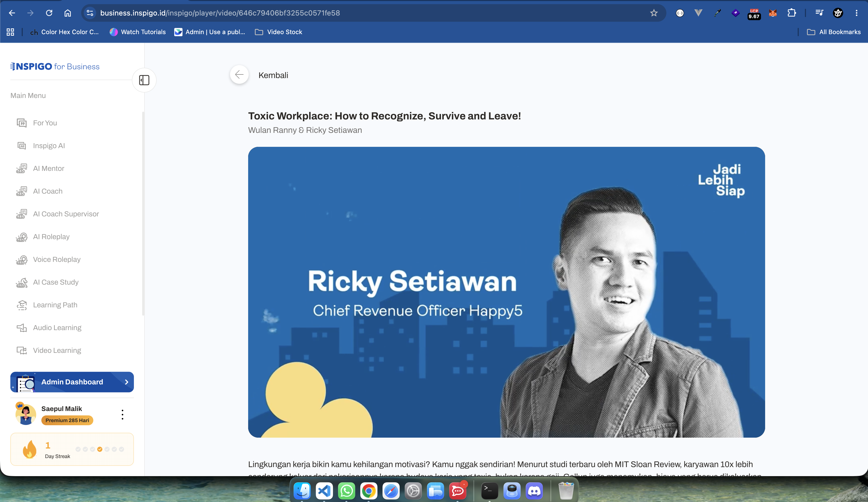
Task: Click the Wulan Ranny & Ricky Setiawan subtitle
Action: (x=305, y=130)
